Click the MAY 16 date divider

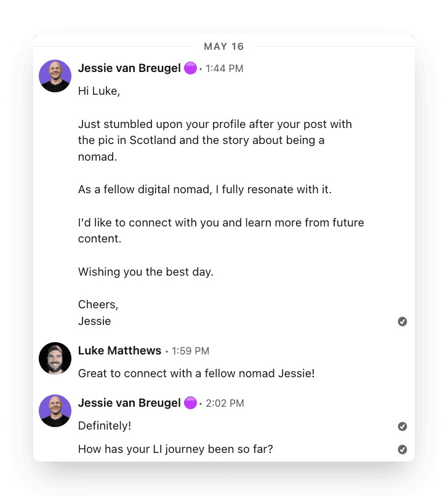(224, 47)
